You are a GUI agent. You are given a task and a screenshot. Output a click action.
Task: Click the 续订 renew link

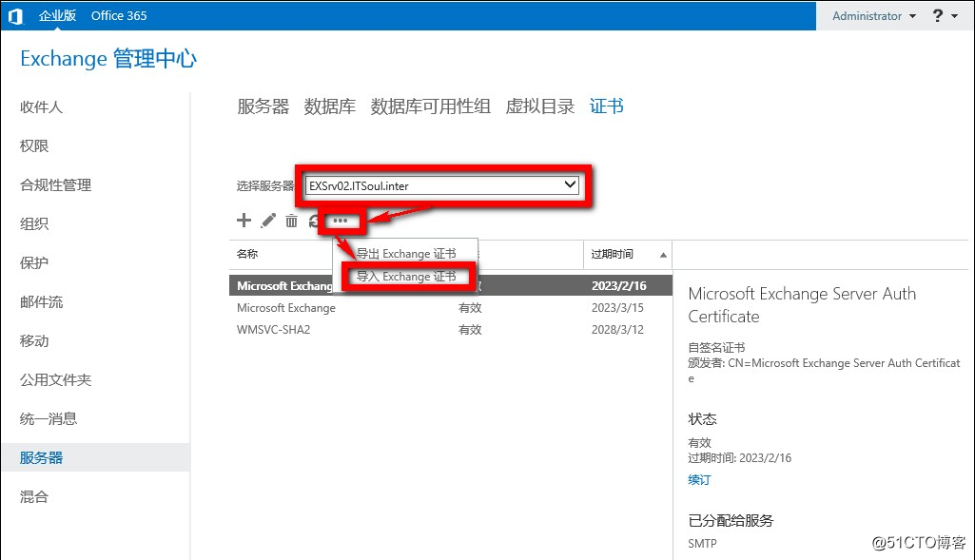(x=699, y=480)
